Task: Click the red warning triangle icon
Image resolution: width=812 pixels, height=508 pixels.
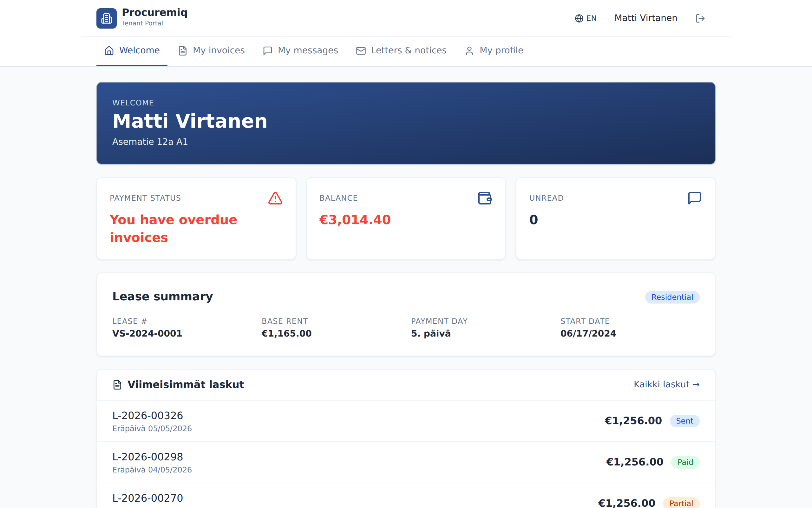Action: pyautogui.click(x=275, y=198)
